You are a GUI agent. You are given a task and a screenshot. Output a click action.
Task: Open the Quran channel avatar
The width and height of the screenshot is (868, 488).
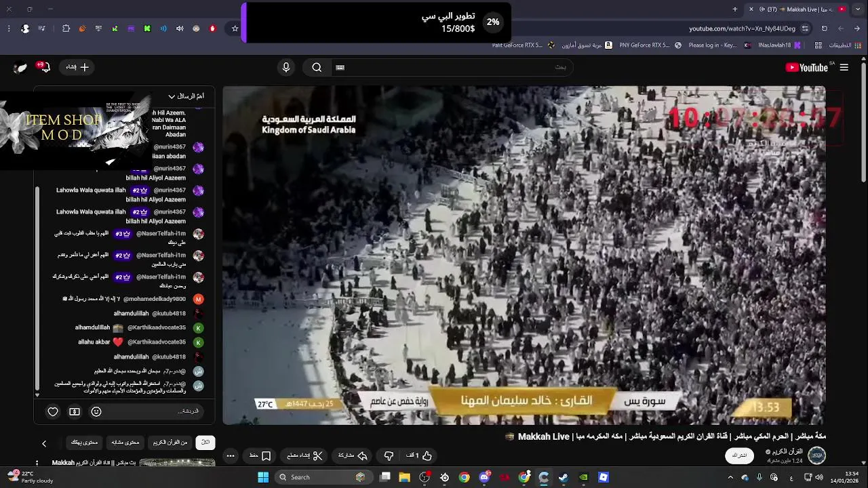point(816,455)
